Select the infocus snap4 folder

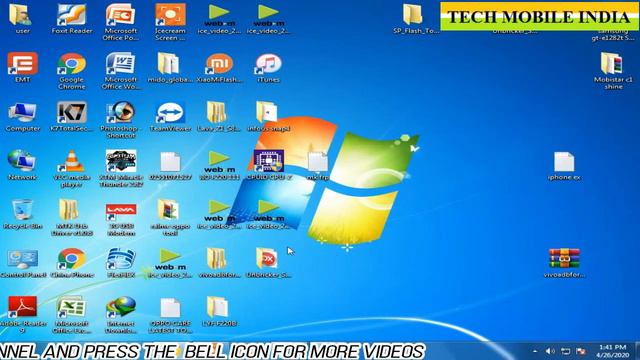(268, 113)
